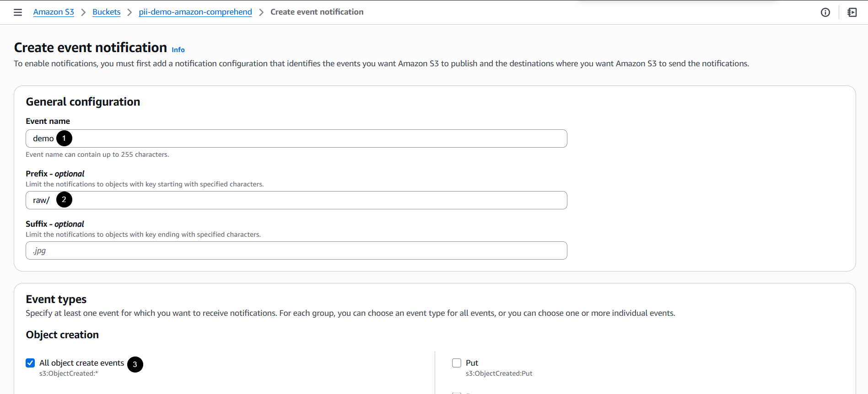868x394 pixels.
Task: Click the Info link beside the page title
Action: [178, 49]
